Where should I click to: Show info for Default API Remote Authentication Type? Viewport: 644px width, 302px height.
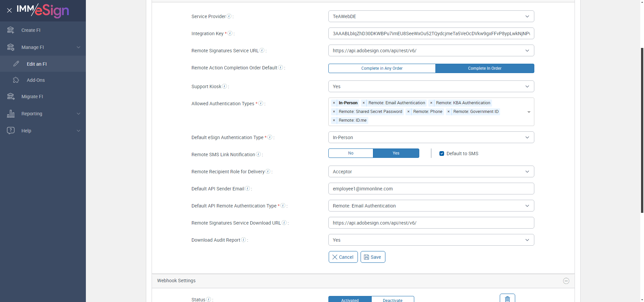pos(283,205)
